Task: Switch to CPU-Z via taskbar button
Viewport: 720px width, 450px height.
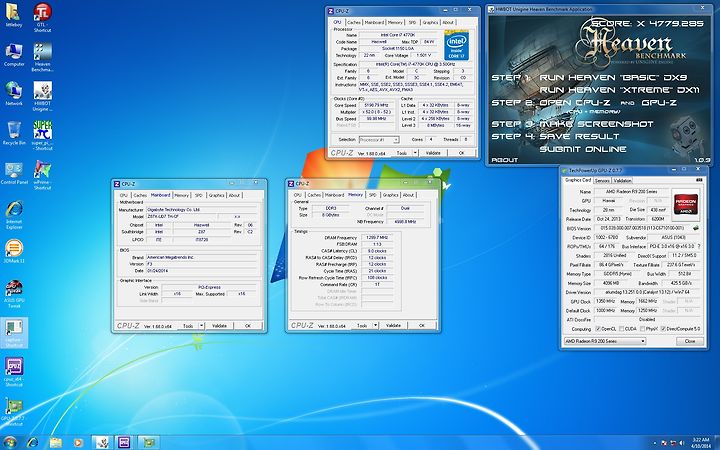Action: tap(125, 442)
